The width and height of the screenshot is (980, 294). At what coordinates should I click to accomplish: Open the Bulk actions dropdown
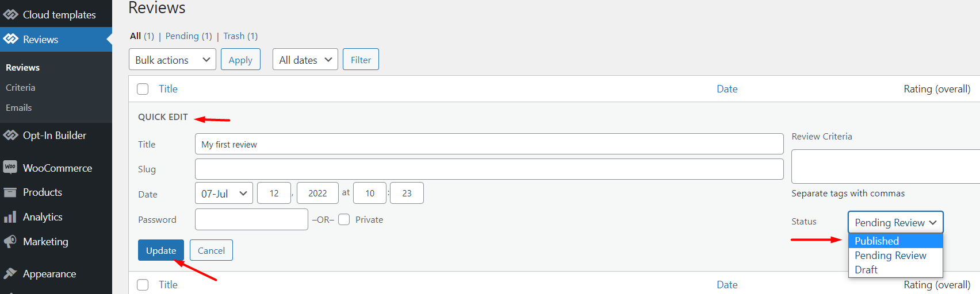173,59
